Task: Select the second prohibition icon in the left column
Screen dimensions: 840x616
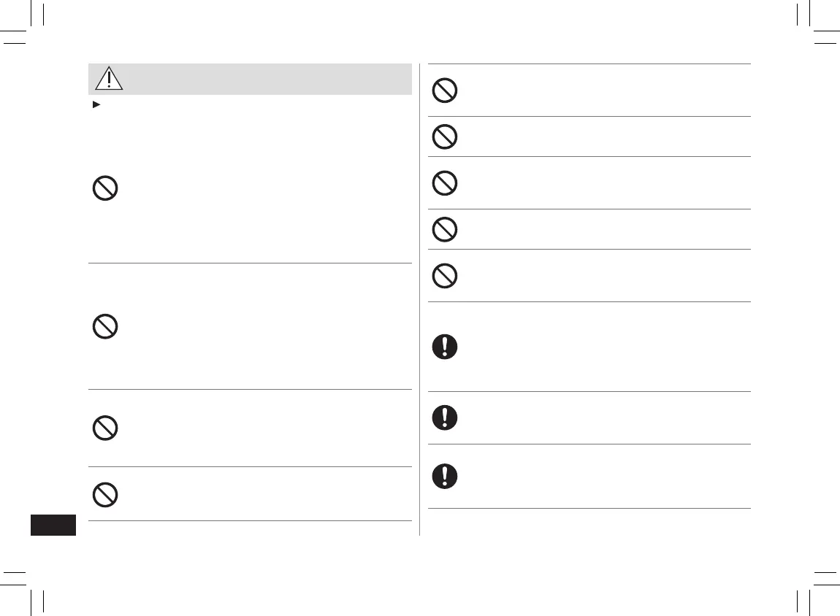Action: [x=105, y=326]
